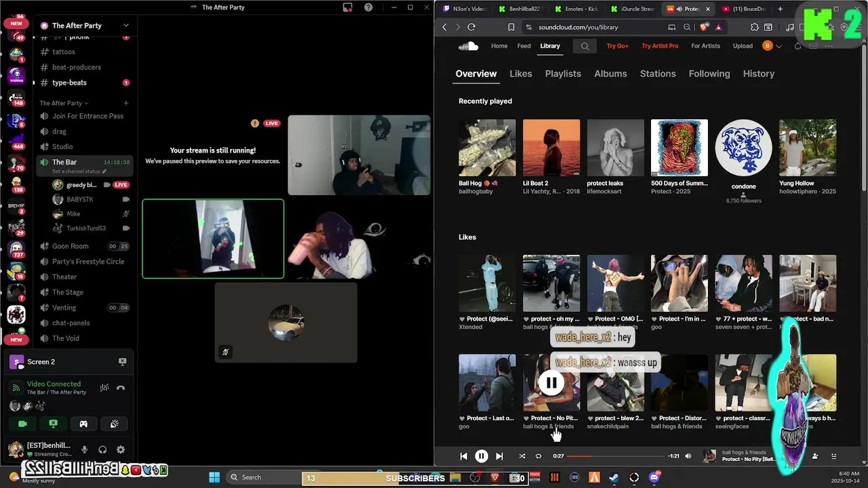Image resolution: width=868 pixels, height=488 pixels.
Task: Seek on the SoundCloud progress bar
Action: (615, 456)
